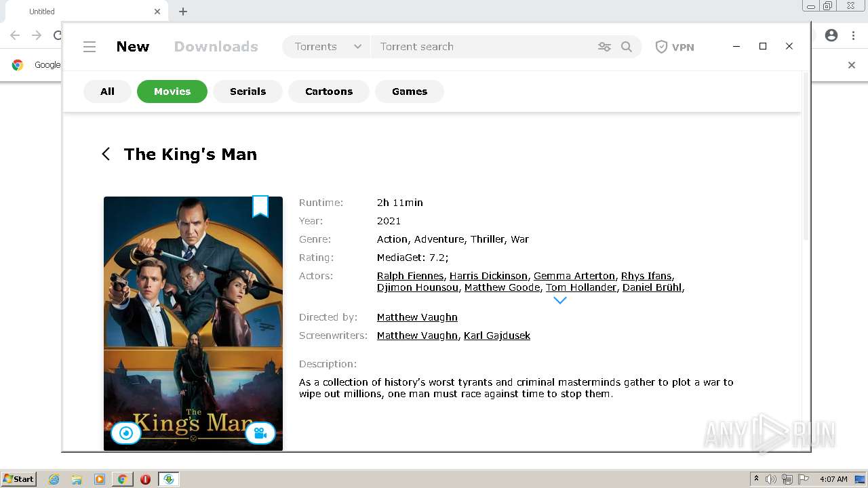Open Matthew Vaughn in Screenwriters row
Image resolution: width=868 pixels, height=488 pixels.
coord(417,335)
